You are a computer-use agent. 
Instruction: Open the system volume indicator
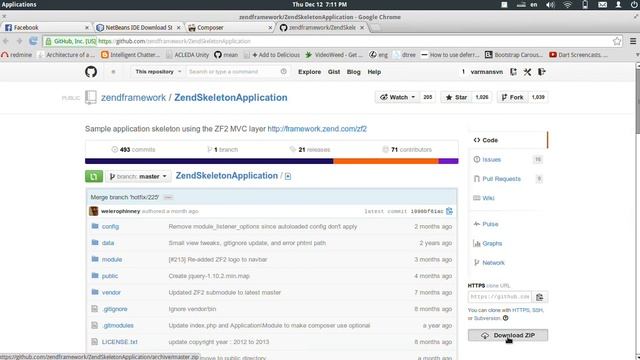point(551,4)
